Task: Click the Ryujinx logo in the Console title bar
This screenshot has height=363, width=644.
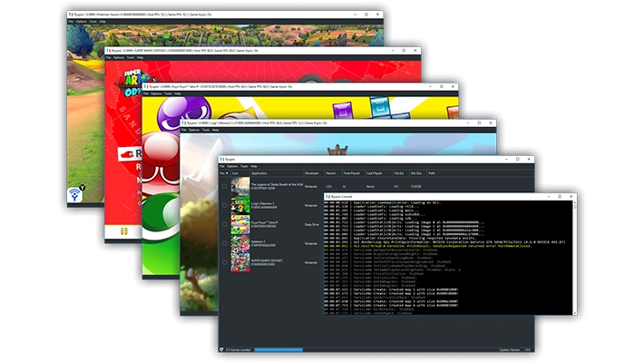Action: [x=327, y=197]
